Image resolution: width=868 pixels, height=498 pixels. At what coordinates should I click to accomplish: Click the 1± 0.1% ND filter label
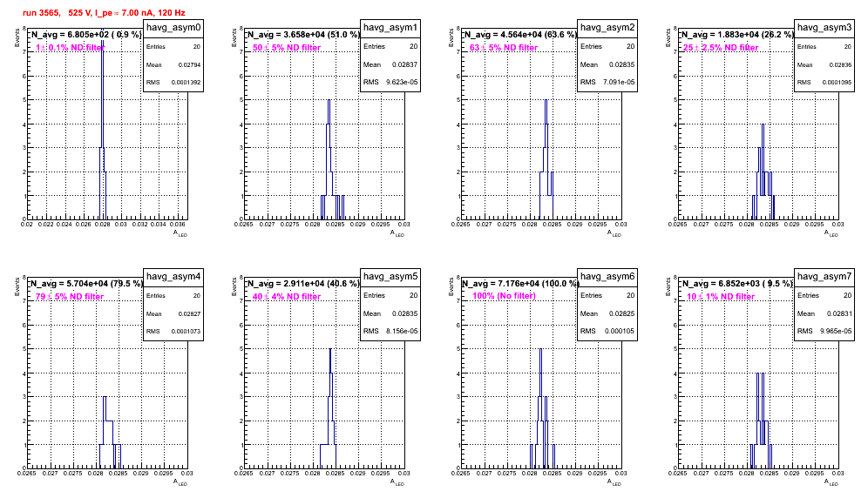pyautogui.click(x=70, y=48)
